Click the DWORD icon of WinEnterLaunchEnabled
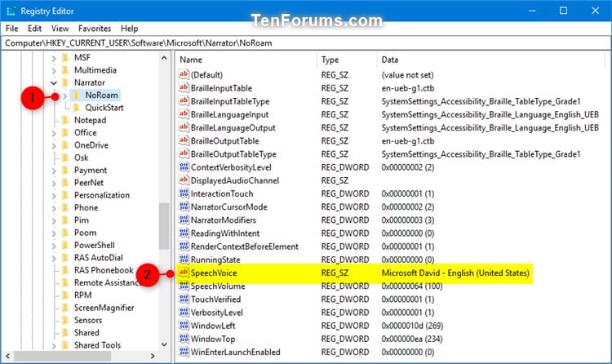Image resolution: width=612 pixels, height=364 pixels. [x=184, y=352]
